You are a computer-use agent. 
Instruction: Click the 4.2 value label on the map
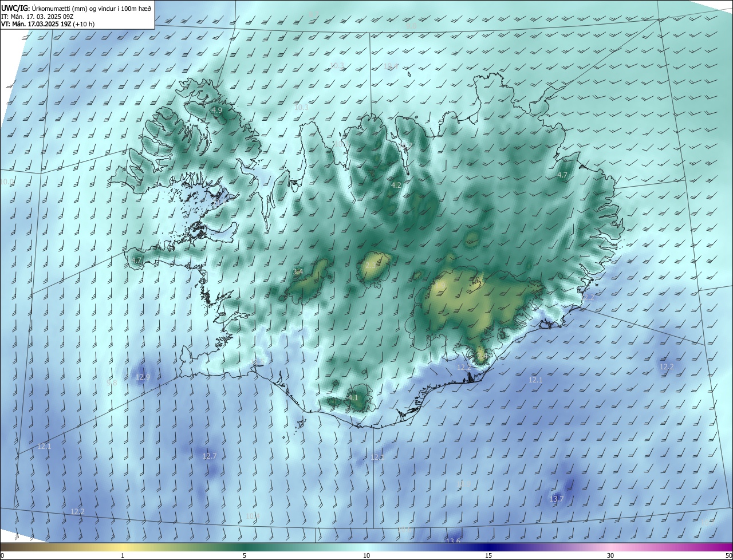(x=396, y=185)
